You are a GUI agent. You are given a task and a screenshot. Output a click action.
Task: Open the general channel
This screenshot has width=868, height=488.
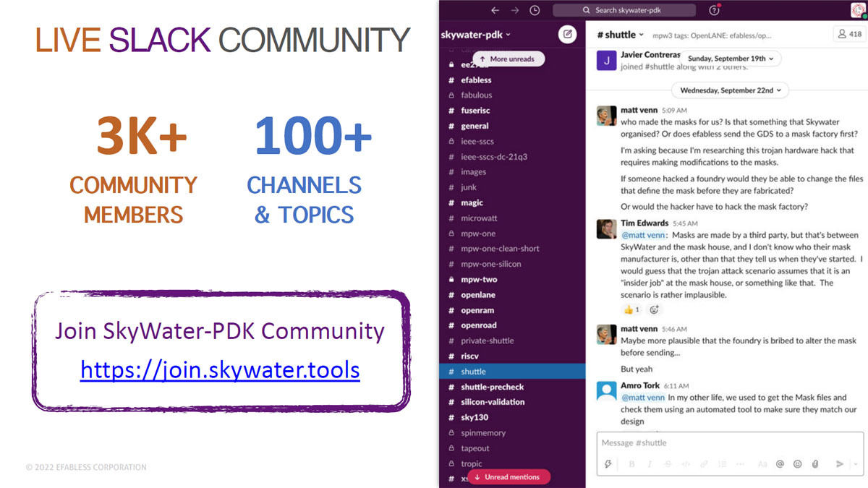click(475, 126)
